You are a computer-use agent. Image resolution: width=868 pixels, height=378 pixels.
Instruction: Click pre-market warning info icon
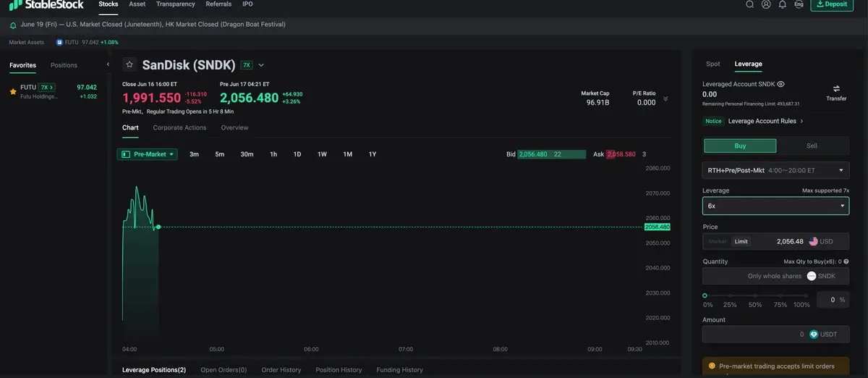tap(712, 366)
